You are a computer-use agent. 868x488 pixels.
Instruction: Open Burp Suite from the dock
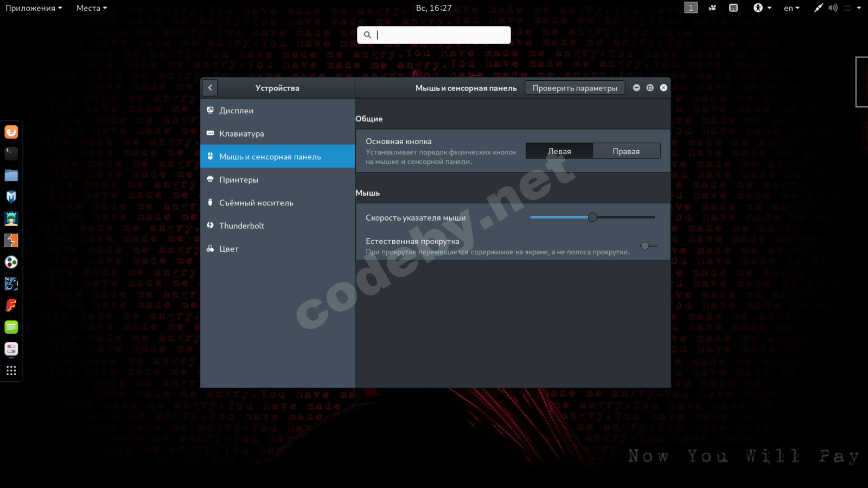point(11,240)
